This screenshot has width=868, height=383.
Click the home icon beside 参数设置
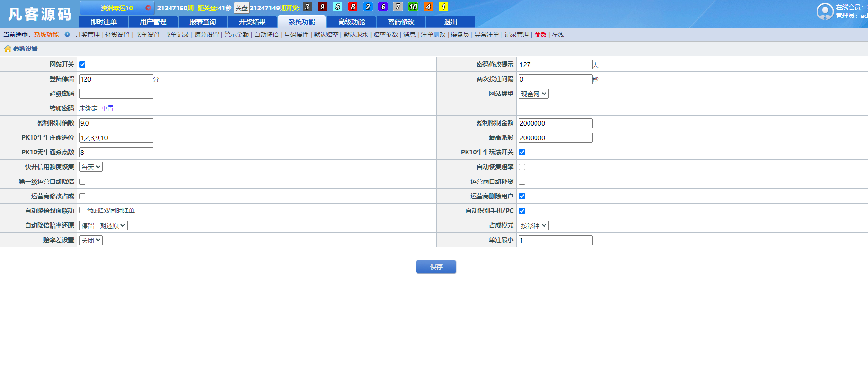(8, 49)
